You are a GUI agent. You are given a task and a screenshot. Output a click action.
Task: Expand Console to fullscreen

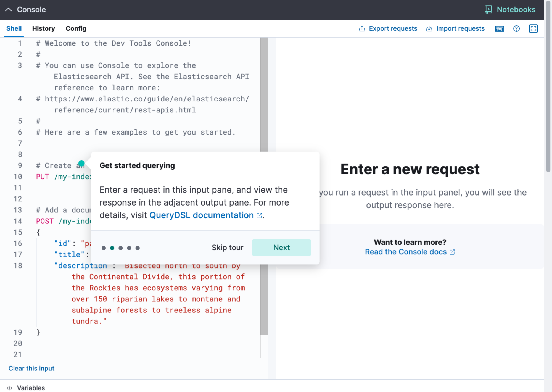click(533, 28)
